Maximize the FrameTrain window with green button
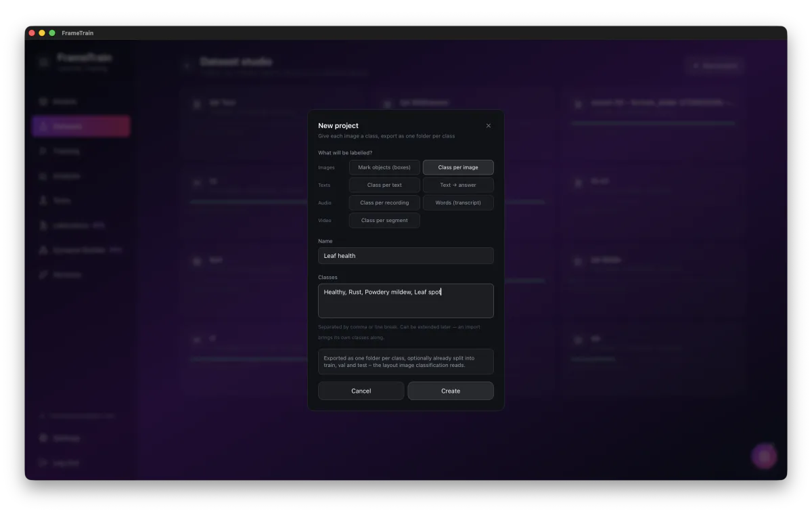The width and height of the screenshot is (812, 522). coord(52,32)
